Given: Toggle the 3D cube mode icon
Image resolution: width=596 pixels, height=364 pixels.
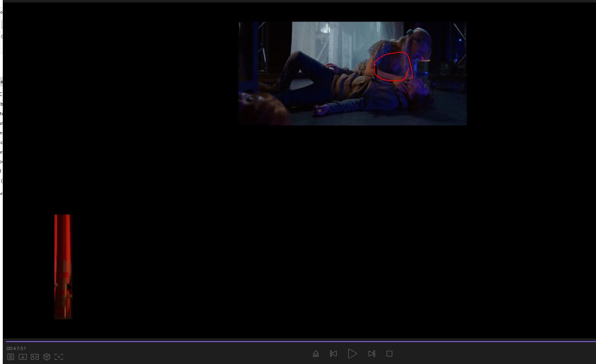Looking at the screenshot, I should click(x=47, y=356).
